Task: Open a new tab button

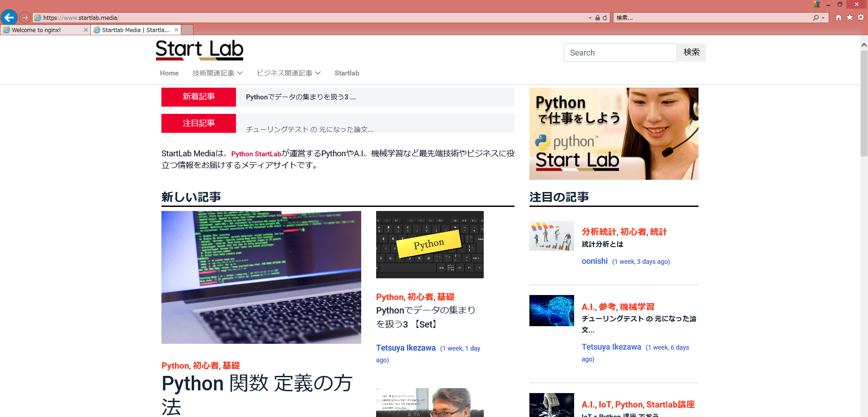Action: click(x=187, y=30)
